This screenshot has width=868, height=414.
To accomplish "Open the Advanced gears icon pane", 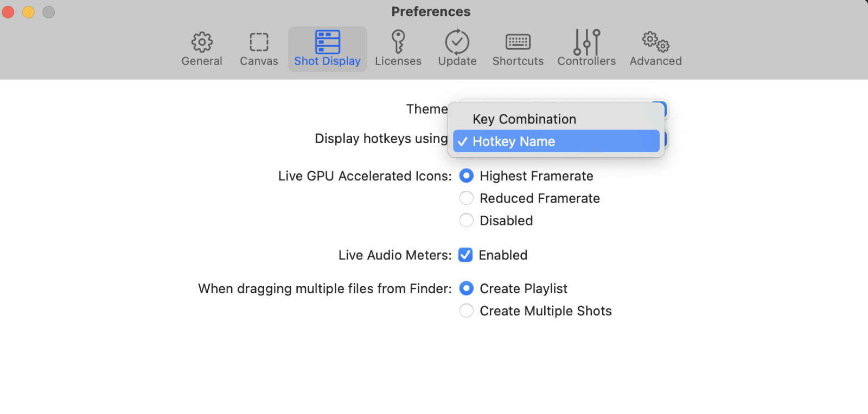I will [x=655, y=49].
